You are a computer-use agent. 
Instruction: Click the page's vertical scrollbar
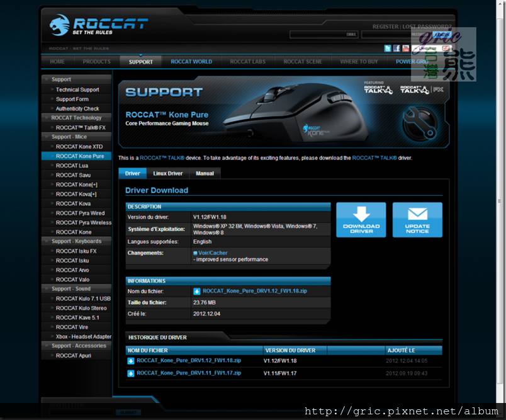coord(500,201)
